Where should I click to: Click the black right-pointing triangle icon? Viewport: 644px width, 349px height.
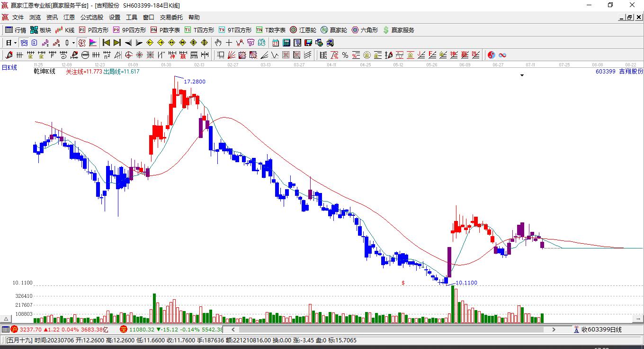[139, 43]
